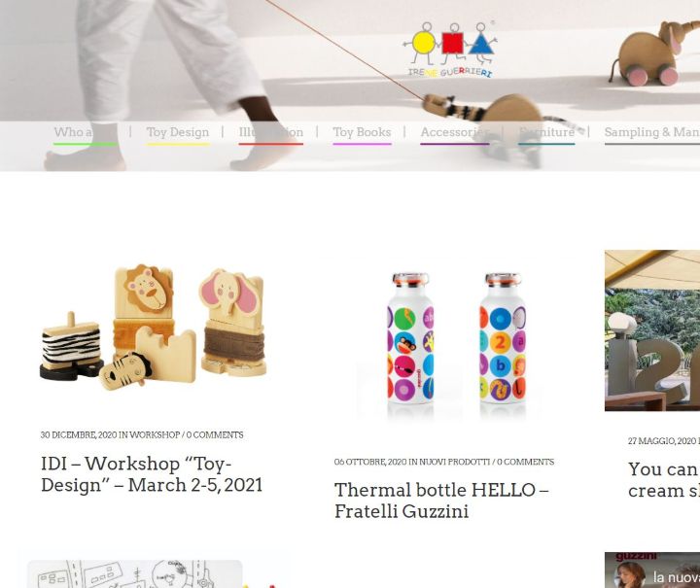700x588 pixels.
Task: Open the sketch drawing thumbnail at bottom
Action: tap(135, 574)
